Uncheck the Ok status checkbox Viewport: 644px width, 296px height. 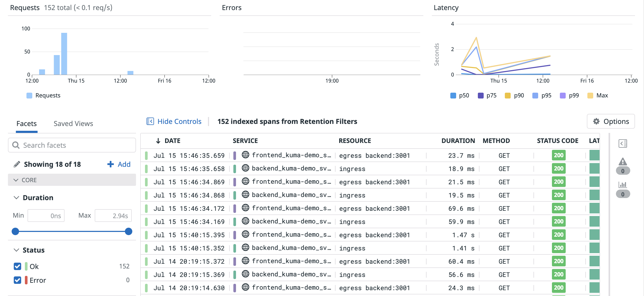pyautogui.click(x=17, y=266)
